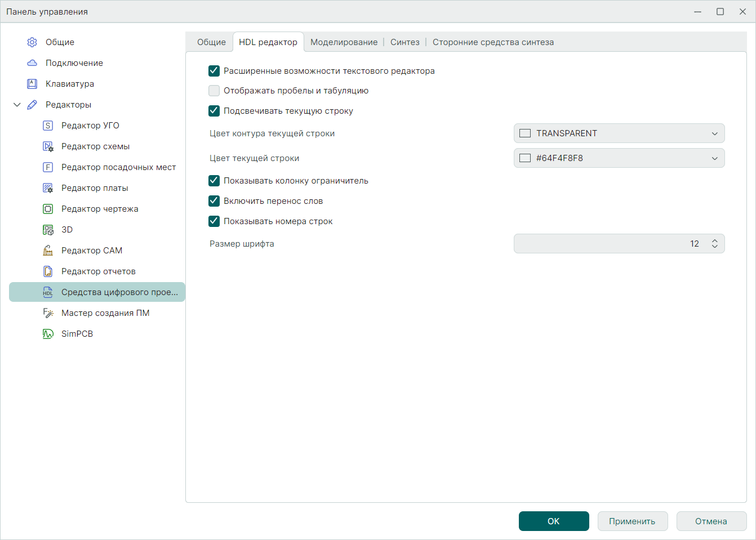Click the TRANSPARENT color swatch box

(x=525, y=133)
